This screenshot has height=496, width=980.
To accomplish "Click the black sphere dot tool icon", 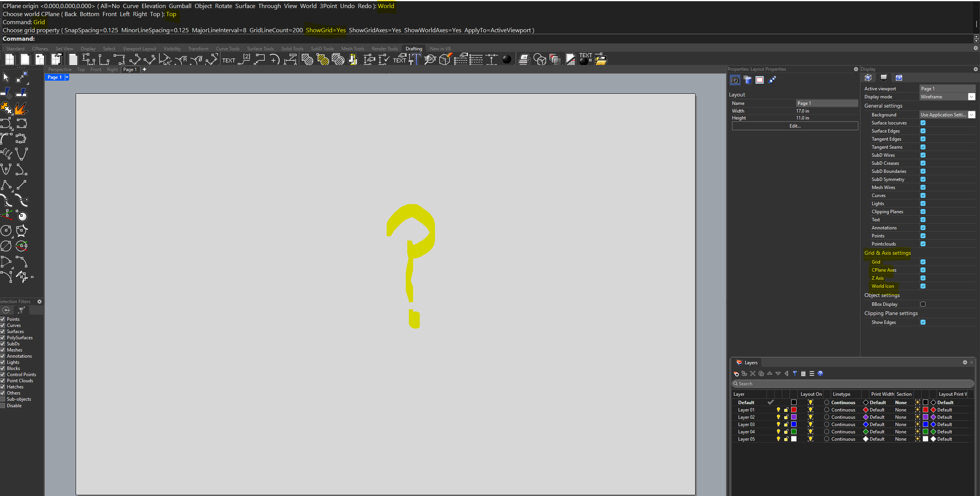I will (x=507, y=60).
